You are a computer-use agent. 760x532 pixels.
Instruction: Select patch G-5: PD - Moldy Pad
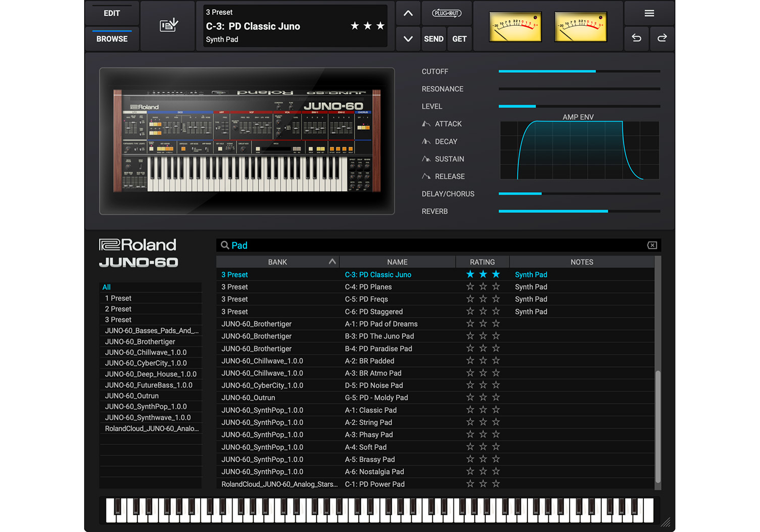click(x=435, y=398)
